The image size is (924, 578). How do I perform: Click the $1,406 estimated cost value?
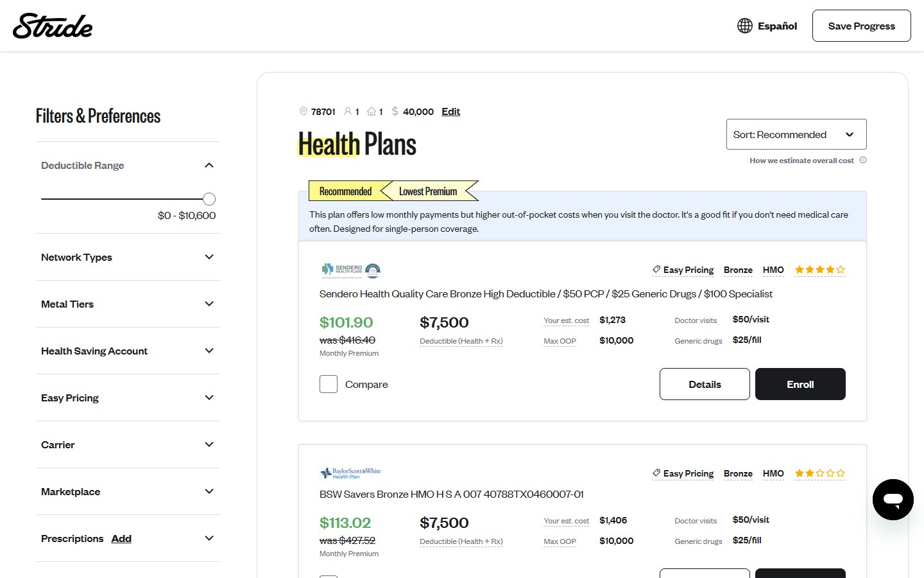(613, 520)
